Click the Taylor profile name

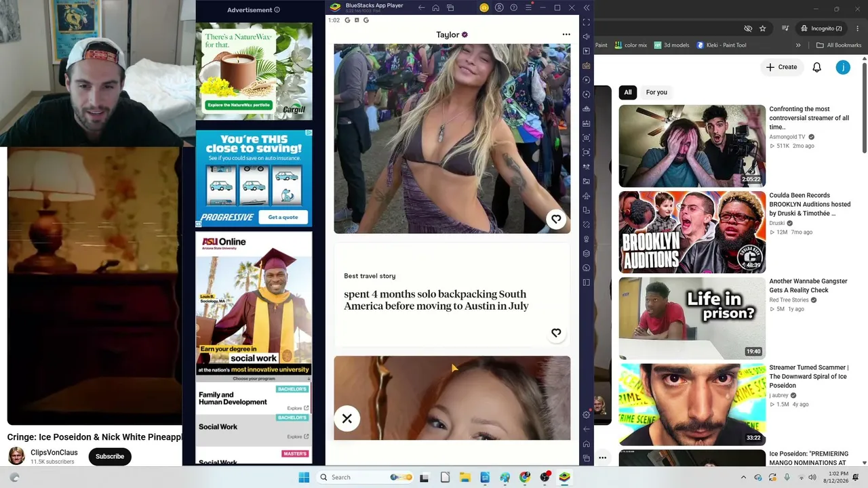click(x=448, y=35)
